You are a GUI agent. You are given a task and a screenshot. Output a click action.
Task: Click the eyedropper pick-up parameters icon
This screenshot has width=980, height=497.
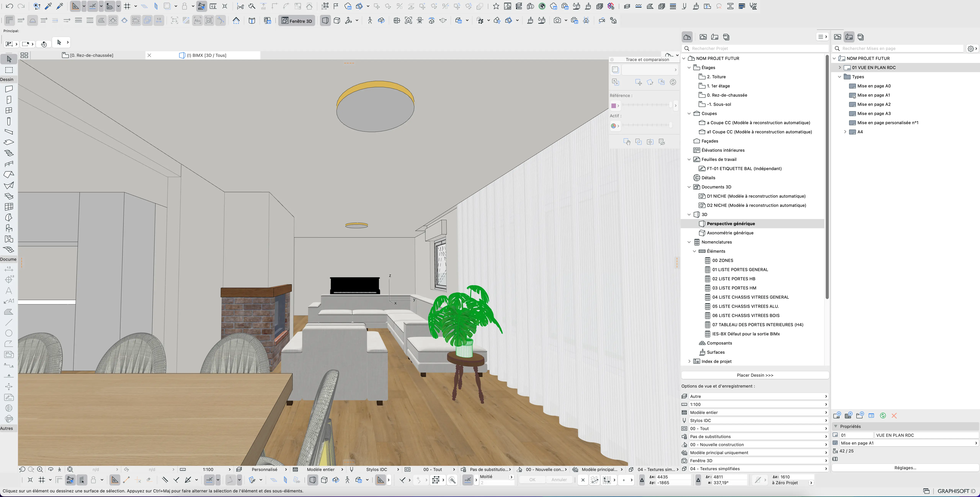(48, 6)
